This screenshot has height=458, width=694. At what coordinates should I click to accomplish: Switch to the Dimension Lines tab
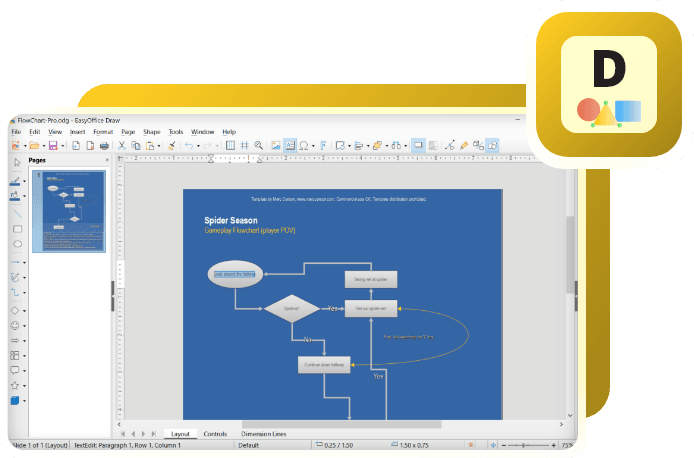click(263, 434)
